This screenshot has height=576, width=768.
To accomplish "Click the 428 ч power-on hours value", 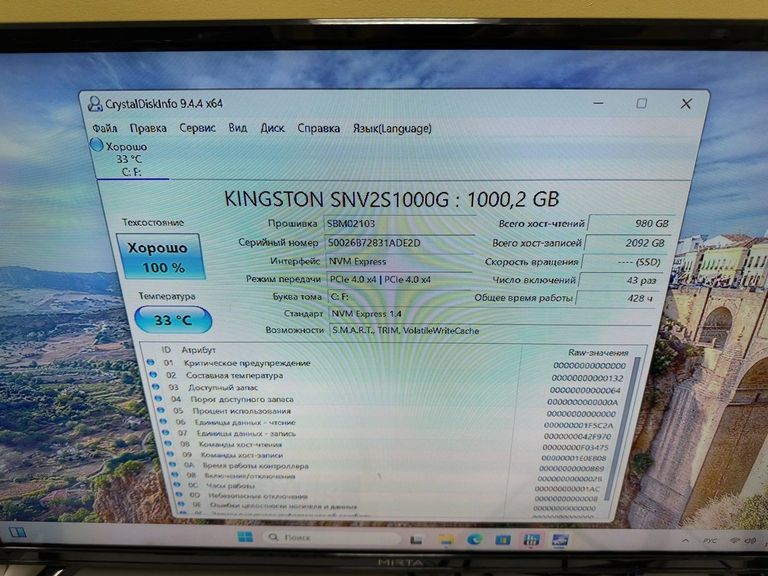I will pos(616,298).
